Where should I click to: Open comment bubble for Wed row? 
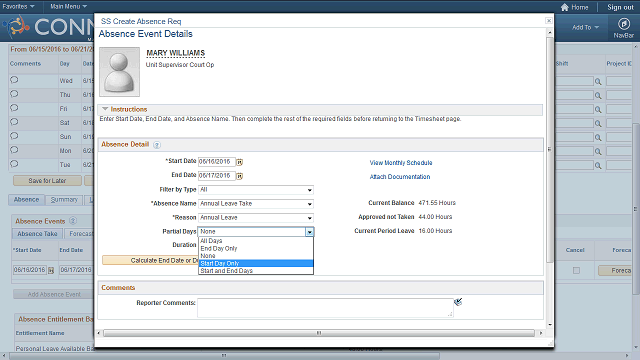14,80
